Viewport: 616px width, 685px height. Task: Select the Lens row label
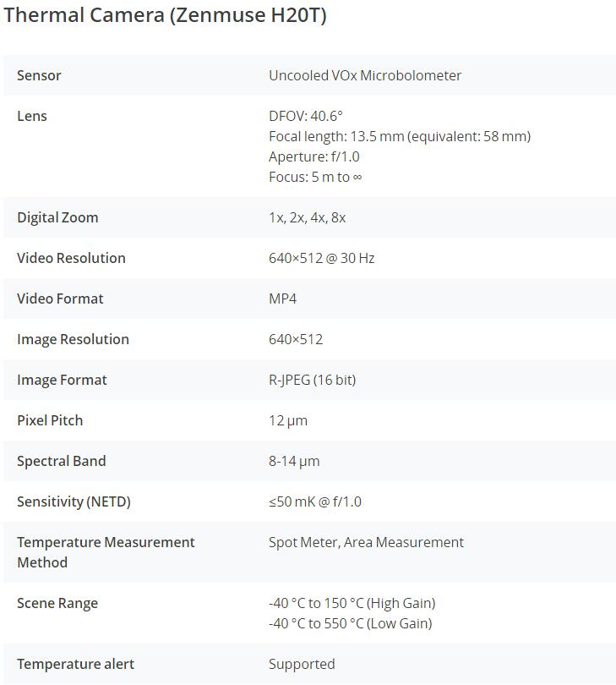click(32, 116)
